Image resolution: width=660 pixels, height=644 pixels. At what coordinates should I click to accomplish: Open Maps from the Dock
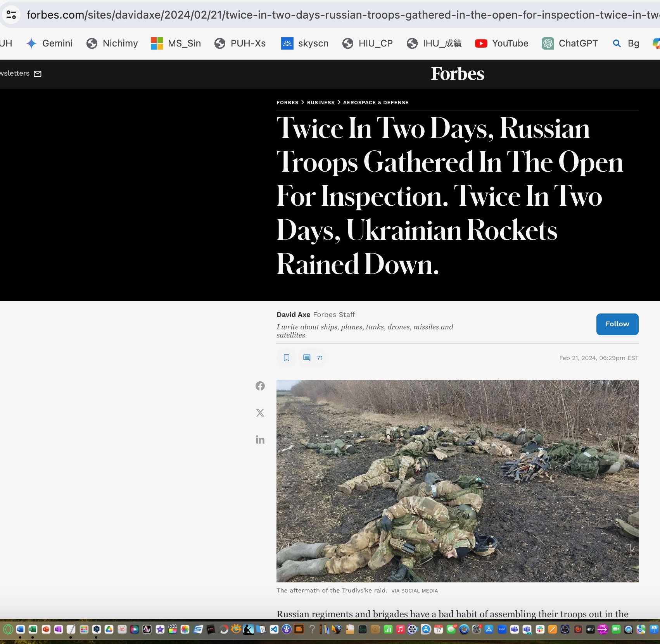(641, 629)
